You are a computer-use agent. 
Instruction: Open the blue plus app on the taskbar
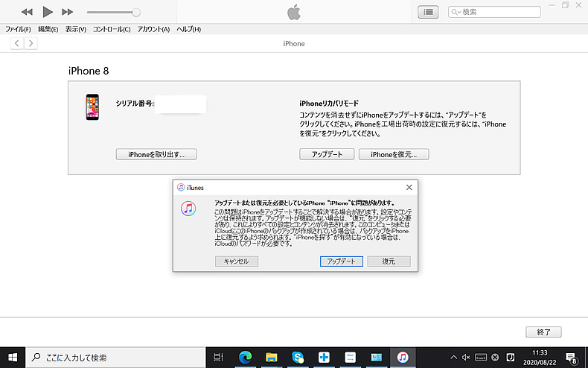[x=324, y=358]
